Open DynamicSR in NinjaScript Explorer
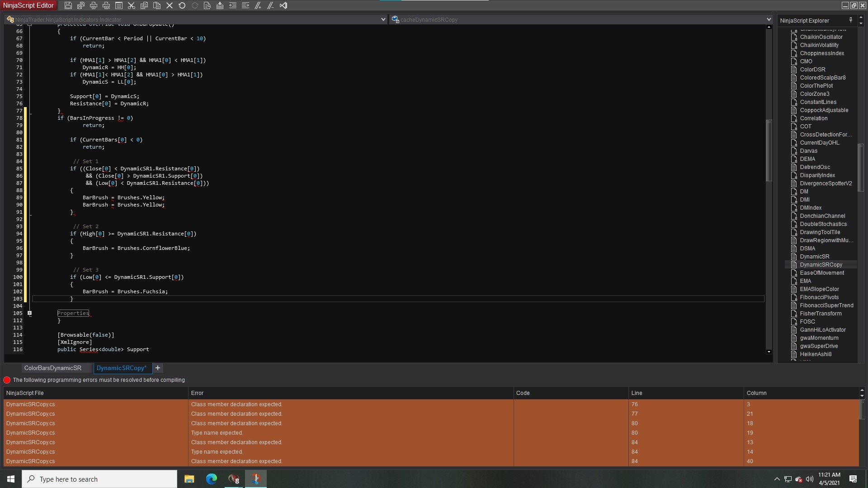The image size is (868, 488). pyautogui.click(x=814, y=257)
